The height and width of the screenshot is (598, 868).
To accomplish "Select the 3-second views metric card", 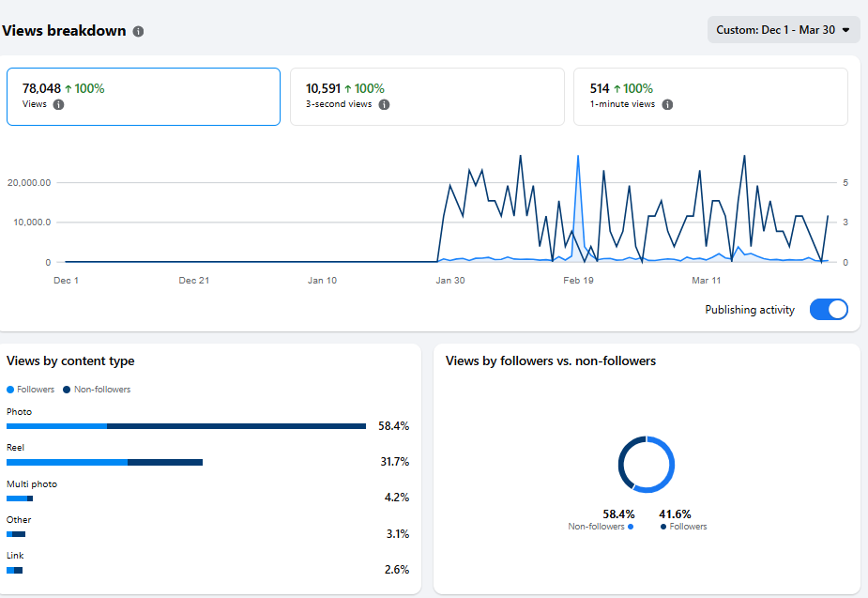I will pyautogui.click(x=427, y=96).
